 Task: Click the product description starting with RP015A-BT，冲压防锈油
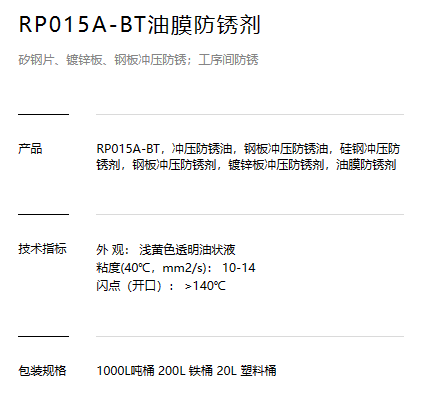click(248, 157)
